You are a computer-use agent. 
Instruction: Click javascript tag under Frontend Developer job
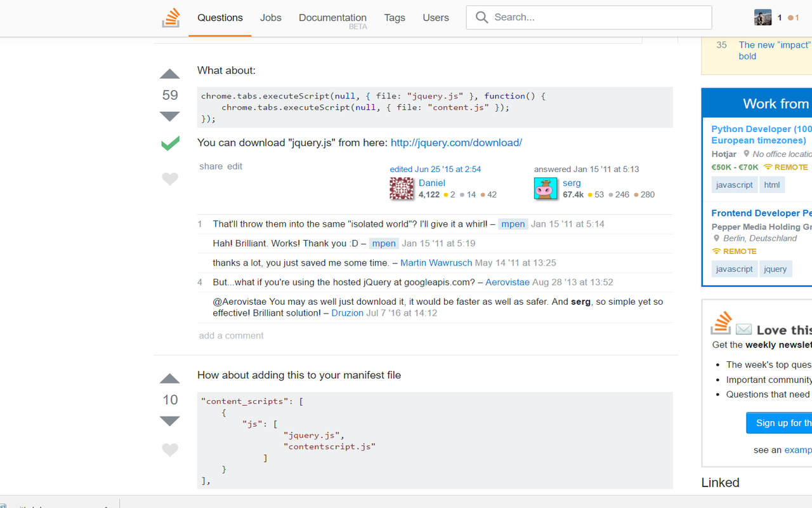(x=735, y=269)
